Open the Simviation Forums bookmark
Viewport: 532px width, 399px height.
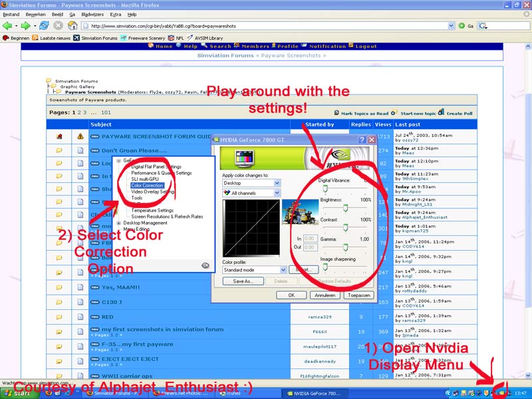(95, 38)
